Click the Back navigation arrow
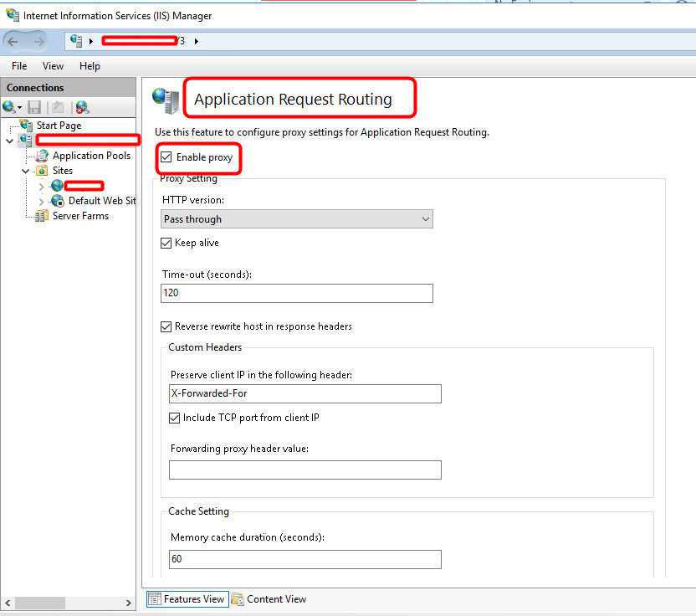This screenshot has height=616, width=696. coord(13,41)
